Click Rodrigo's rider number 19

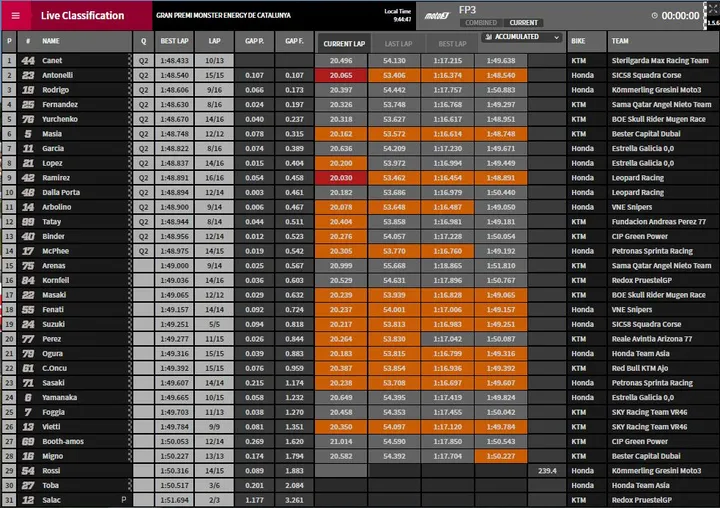click(x=28, y=90)
